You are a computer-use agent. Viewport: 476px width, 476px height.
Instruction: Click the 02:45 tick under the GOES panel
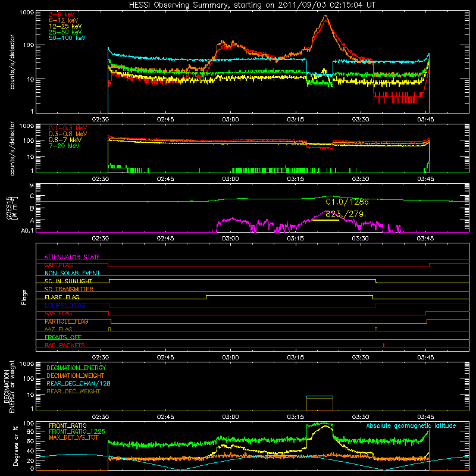pyautogui.click(x=165, y=239)
